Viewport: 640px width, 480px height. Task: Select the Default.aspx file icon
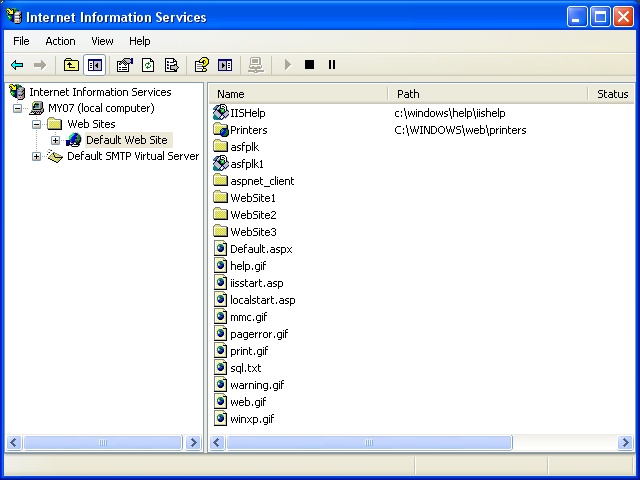tap(220, 249)
